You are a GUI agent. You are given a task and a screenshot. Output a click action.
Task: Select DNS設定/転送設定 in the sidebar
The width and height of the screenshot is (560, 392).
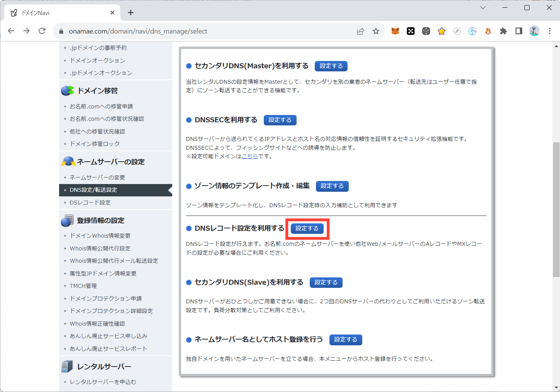(93, 190)
